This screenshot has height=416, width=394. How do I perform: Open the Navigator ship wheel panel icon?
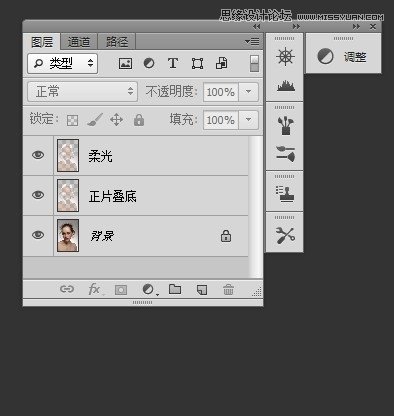(285, 56)
